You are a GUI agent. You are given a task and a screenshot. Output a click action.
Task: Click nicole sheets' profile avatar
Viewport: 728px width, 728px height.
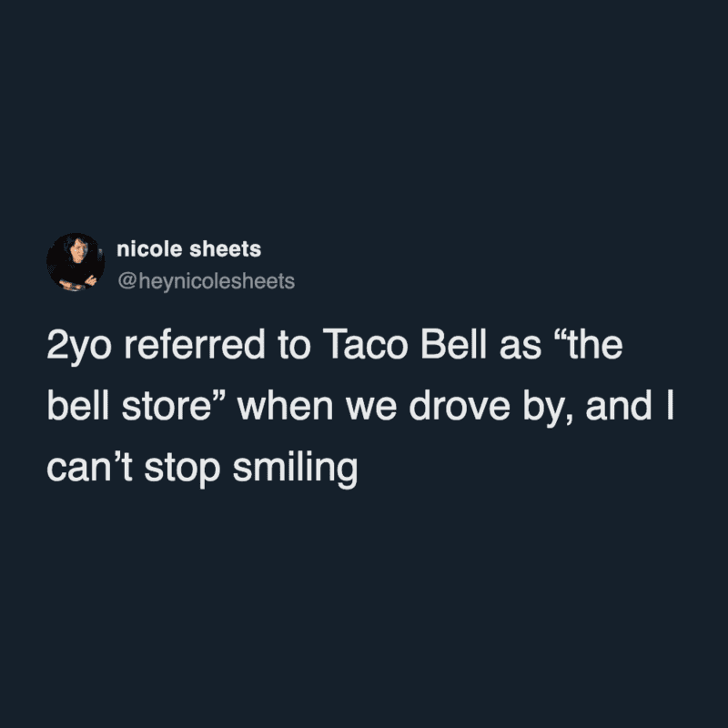[76, 261]
